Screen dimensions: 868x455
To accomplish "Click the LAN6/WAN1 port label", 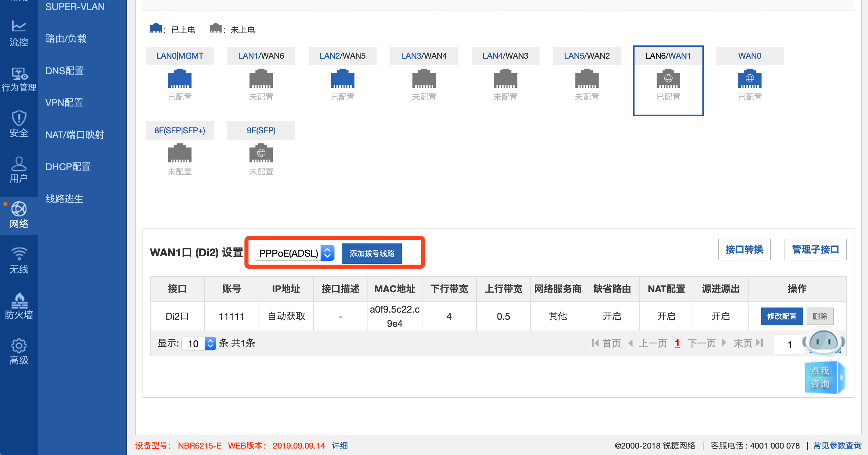I will [668, 56].
